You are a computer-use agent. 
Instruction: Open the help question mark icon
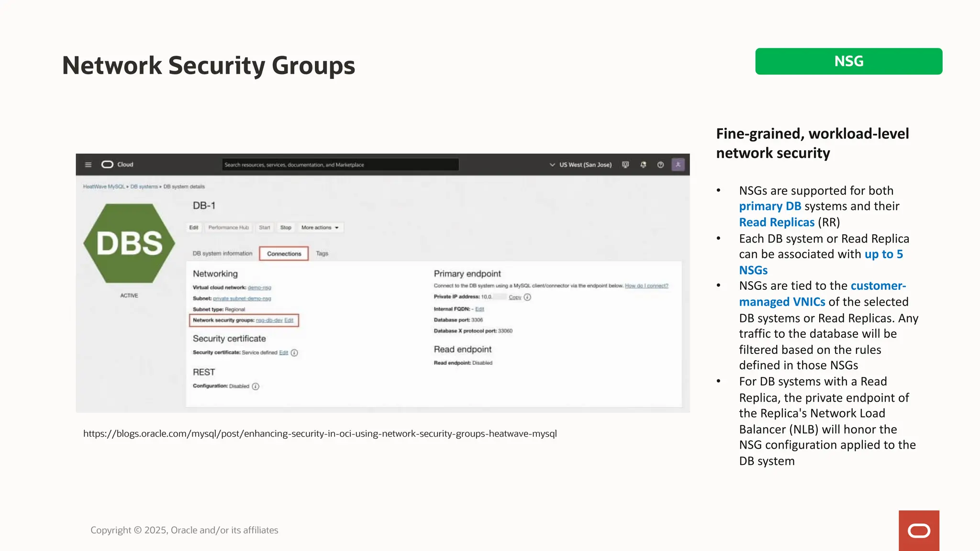point(660,165)
